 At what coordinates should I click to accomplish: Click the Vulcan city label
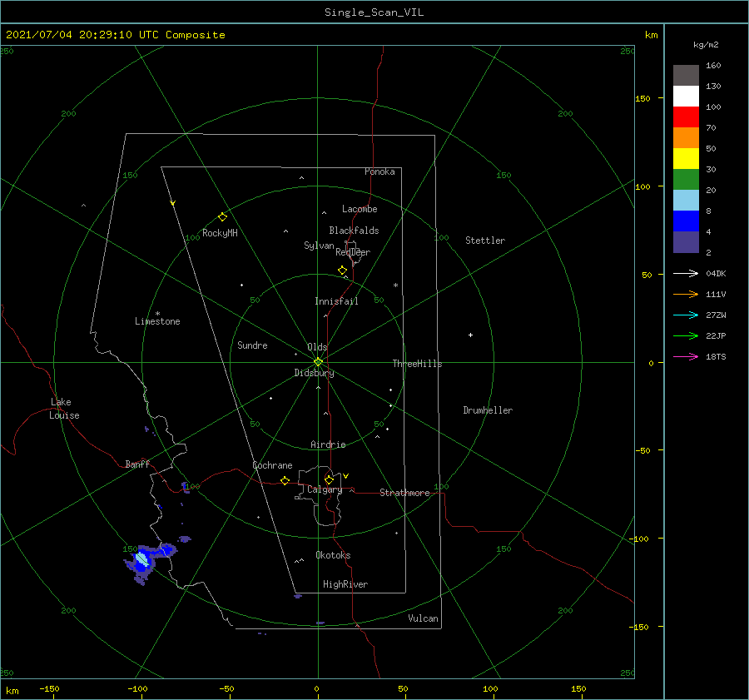[424, 618]
